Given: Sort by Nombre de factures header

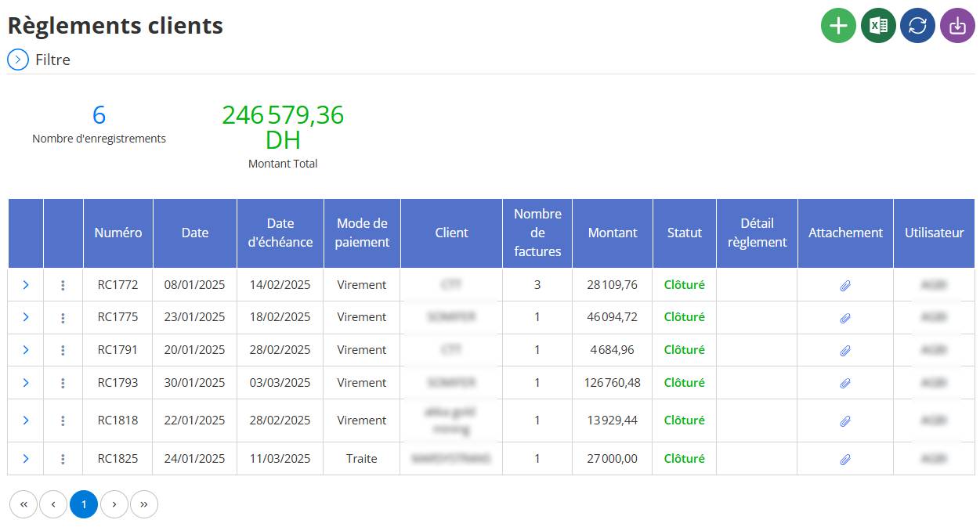Looking at the screenshot, I should (x=537, y=233).
